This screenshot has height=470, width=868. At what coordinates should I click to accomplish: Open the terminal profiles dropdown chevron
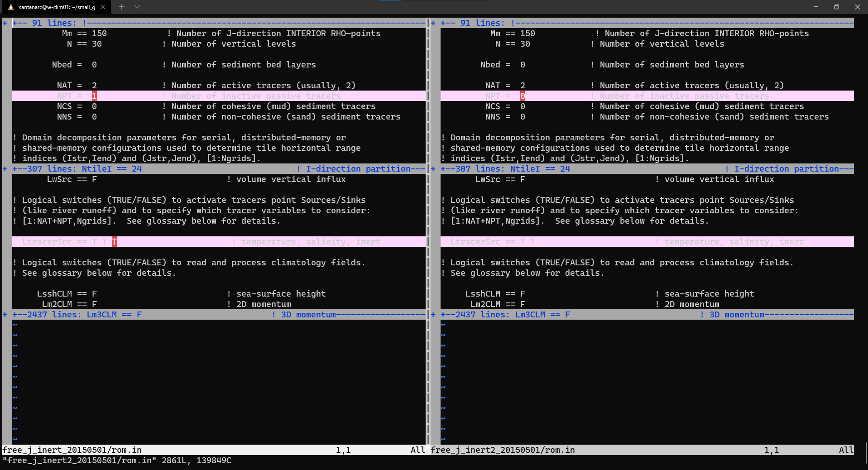tap(137, 7)
